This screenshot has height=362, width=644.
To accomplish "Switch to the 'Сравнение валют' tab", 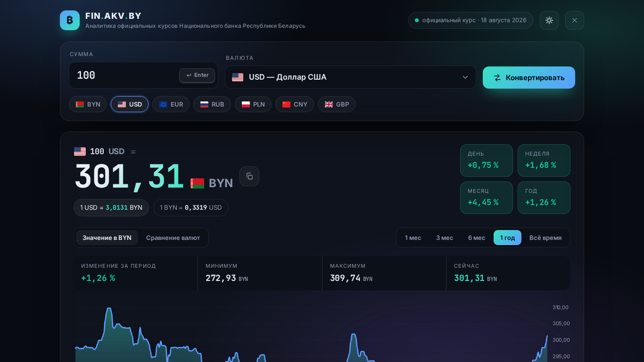I will tap(173, 238).
